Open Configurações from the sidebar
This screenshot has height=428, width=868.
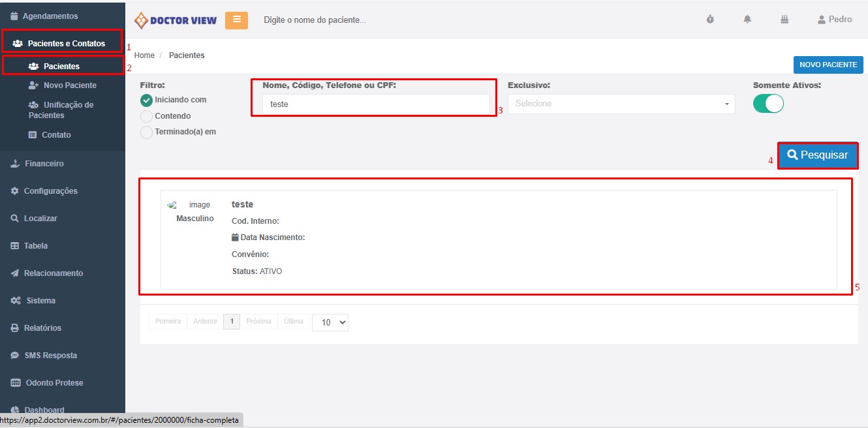point(50,191)
